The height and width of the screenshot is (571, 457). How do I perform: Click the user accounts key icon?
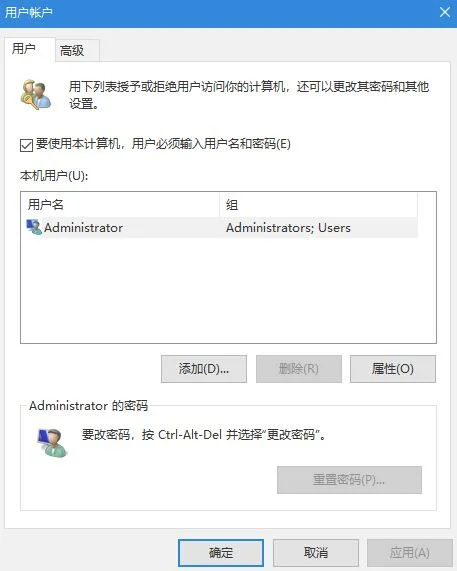click(x=36, y=94)
